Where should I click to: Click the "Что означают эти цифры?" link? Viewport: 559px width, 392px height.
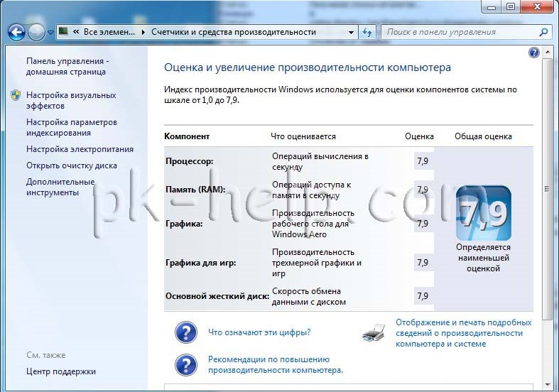point(259,332)
